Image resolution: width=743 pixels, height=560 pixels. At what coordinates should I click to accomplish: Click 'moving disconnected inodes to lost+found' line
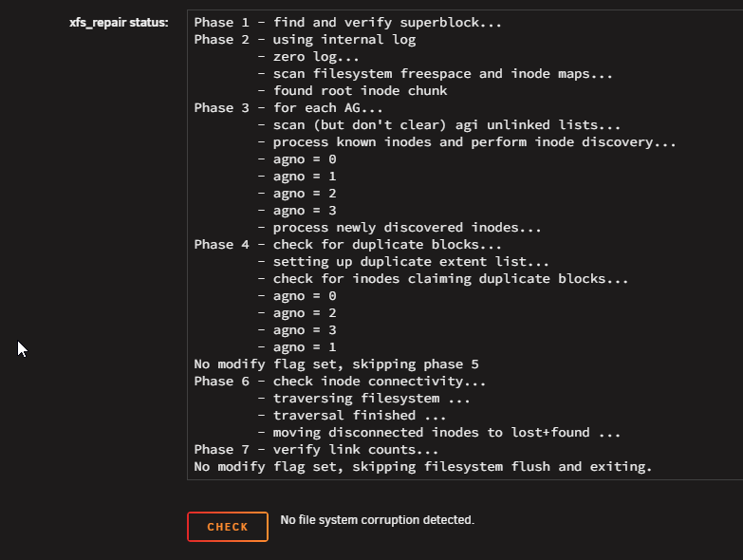click(x=438, y=432)
